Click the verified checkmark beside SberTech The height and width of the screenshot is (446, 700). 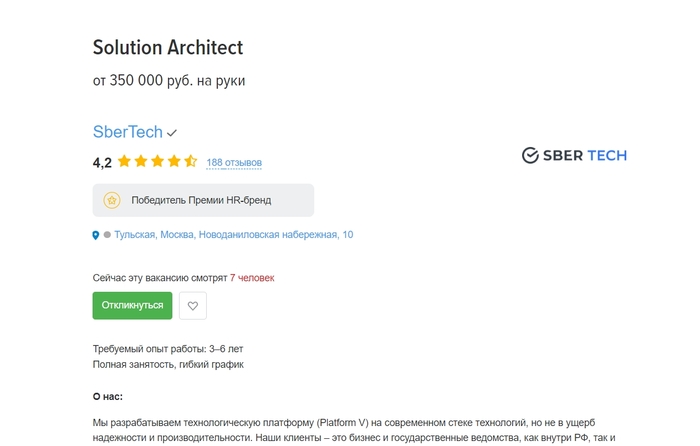coord(172,133)
